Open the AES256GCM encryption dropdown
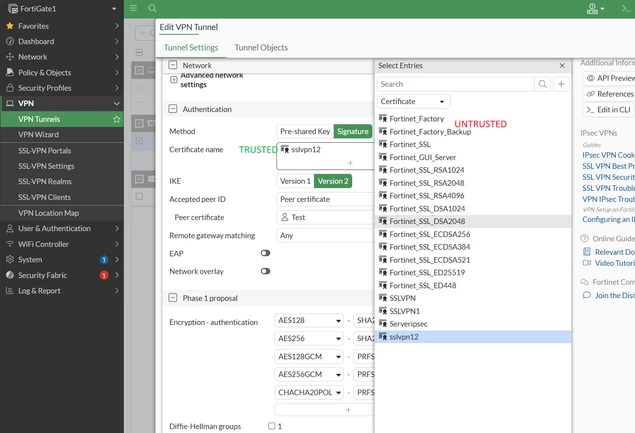This screenshot has width=635, height=433. point(309,374)
